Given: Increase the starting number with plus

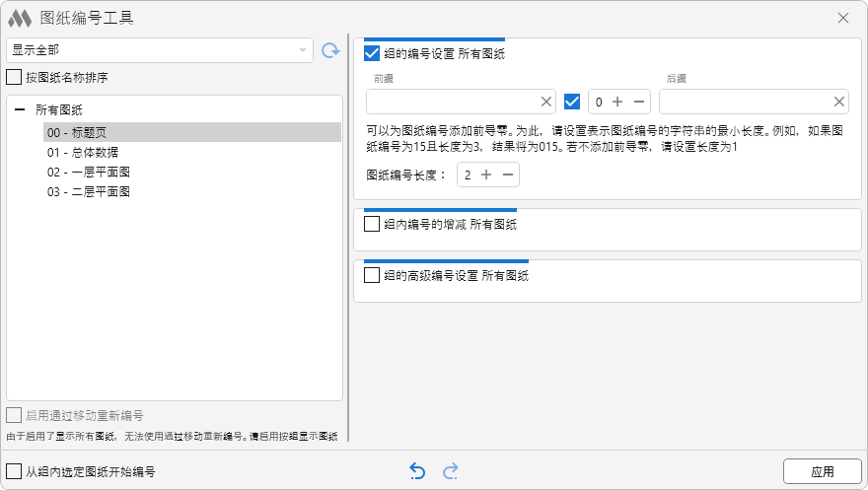Looking at the screenshot, I should (618, 102).
